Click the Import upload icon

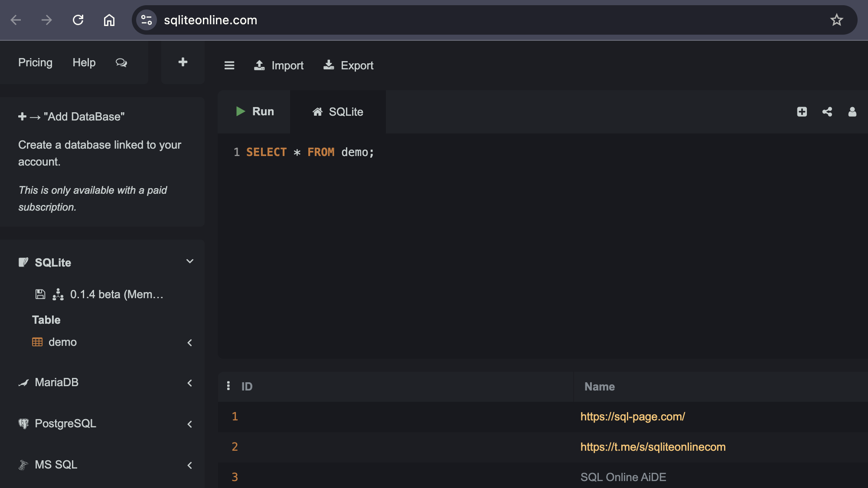click(x=259, y=65)
